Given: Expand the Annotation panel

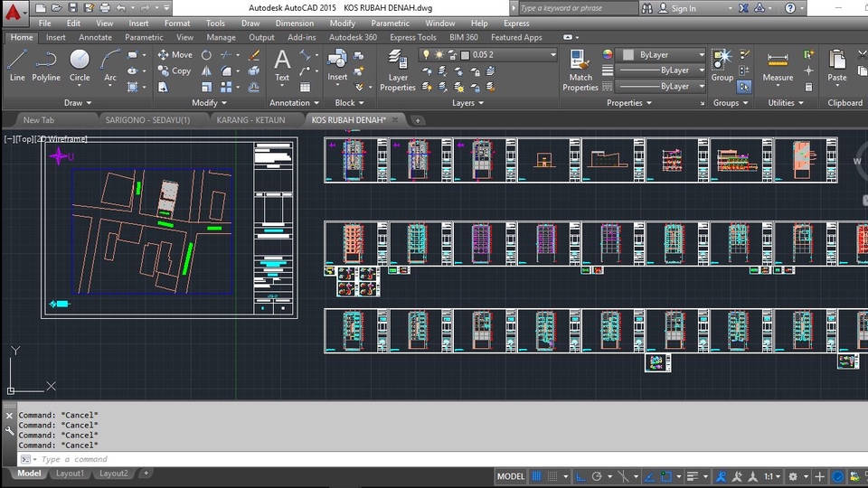Looking at the screenshot, I should coord(294,103).
